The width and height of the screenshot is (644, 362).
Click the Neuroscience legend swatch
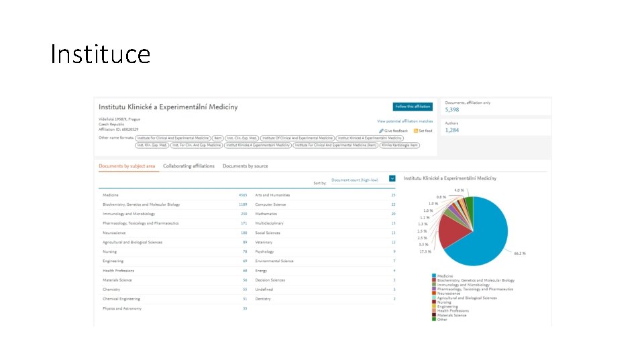[x=434, y=294]
